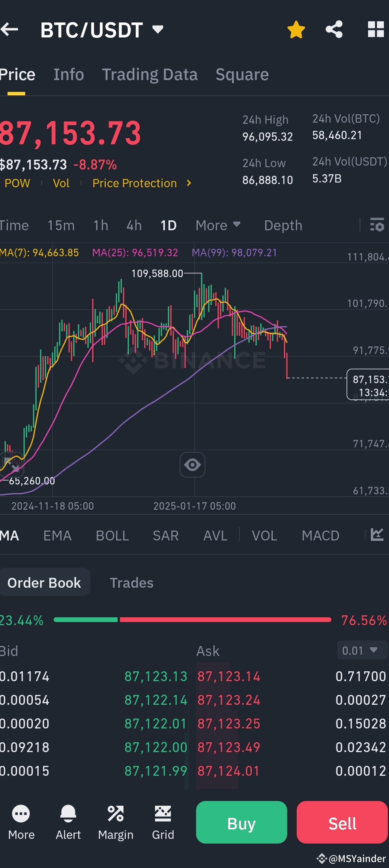Open Grid trading icon
This screenshot has height=868, width=389.
click(163, 822)
